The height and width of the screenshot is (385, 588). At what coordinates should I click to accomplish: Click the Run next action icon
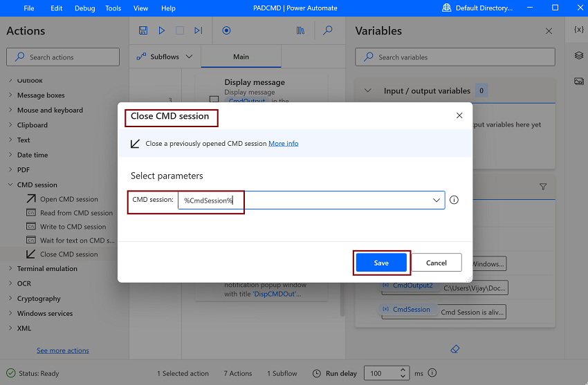pos(199,30)
